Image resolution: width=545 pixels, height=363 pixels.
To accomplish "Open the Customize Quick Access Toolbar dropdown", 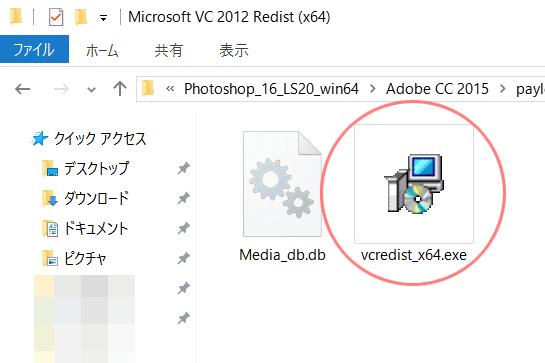I will (103, 18).
